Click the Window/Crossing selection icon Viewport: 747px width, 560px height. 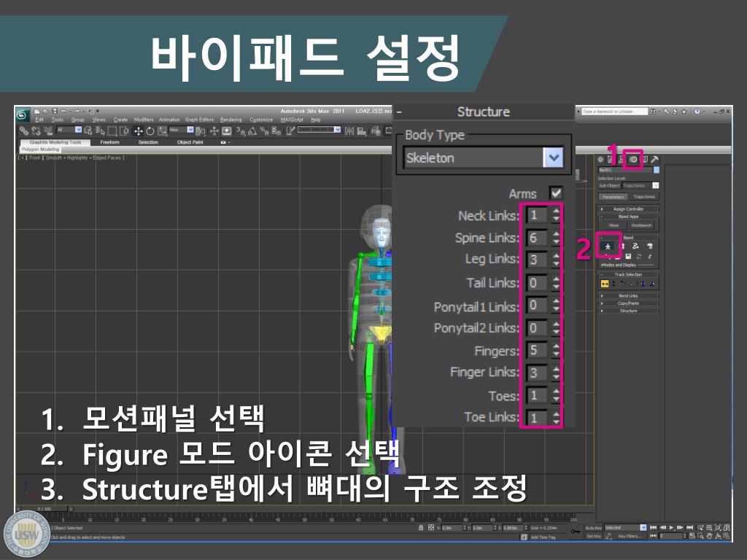[x=124, y=131]
